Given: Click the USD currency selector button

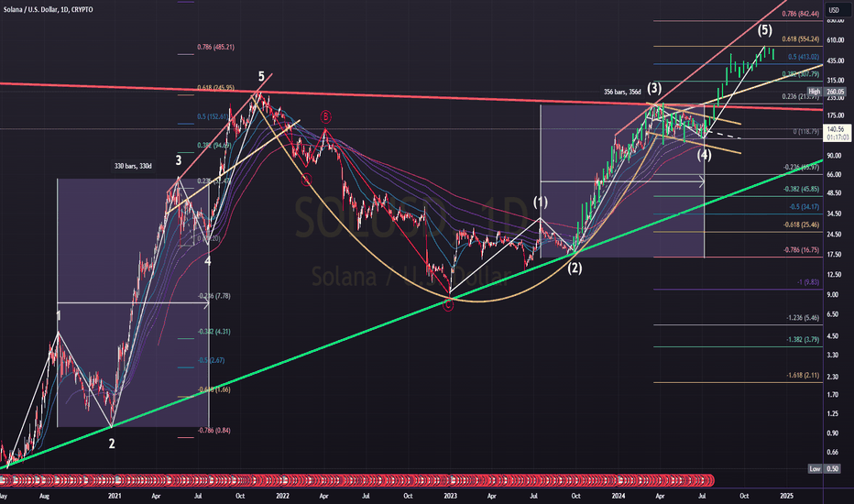Looking at the screenshot, I should coord(834,10).
